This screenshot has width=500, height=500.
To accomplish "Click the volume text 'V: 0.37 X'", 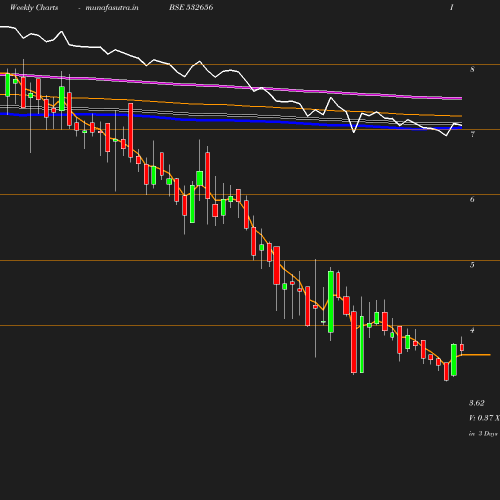I will click(484, 418).
